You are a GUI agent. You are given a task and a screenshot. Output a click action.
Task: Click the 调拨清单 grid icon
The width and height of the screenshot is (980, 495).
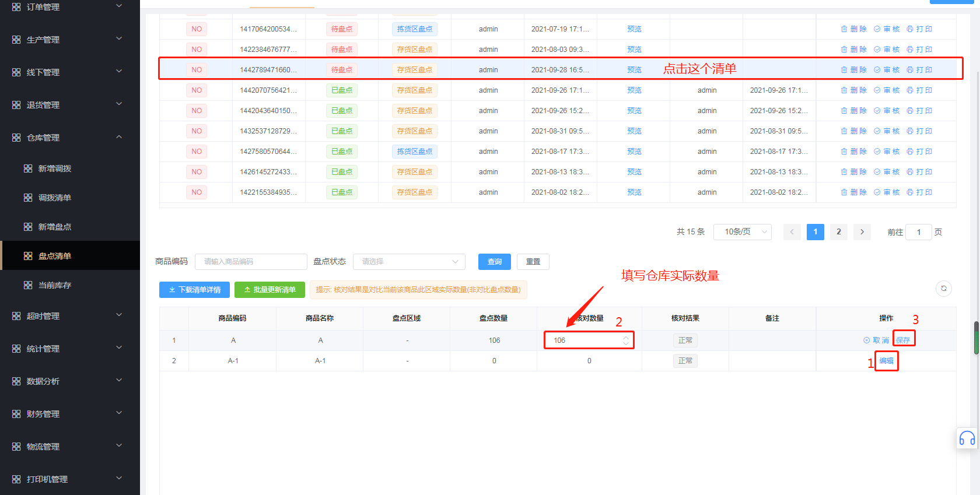click(28, 198)
